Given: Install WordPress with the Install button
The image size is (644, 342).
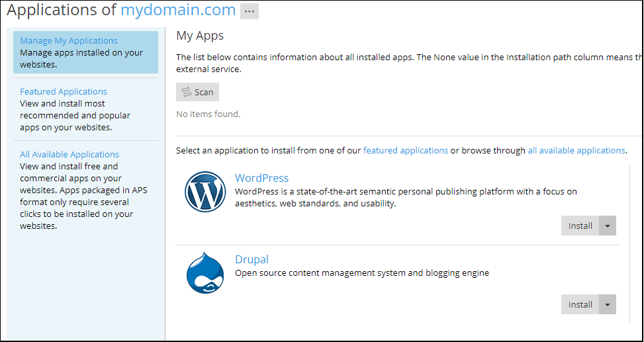Looking at the screenshot, I should coord(580,226).
